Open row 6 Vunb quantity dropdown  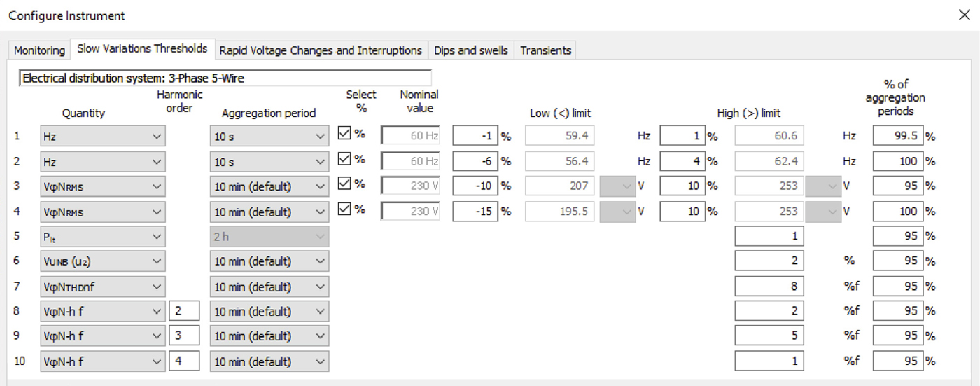pos(103,261)
